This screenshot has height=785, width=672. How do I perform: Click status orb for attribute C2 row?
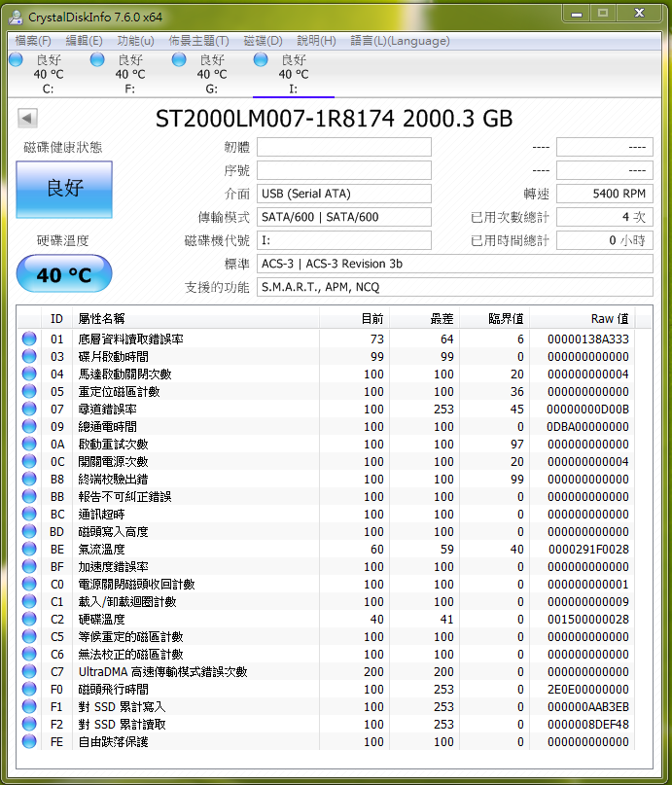pos(29,620)
